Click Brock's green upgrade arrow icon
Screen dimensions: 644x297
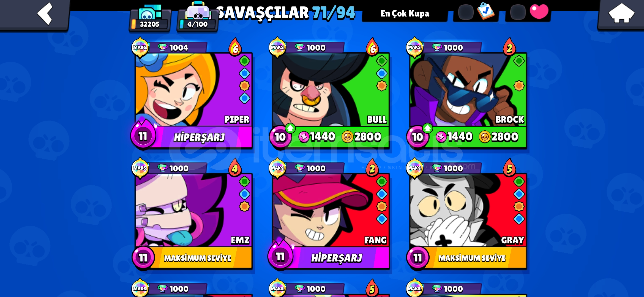427,128
